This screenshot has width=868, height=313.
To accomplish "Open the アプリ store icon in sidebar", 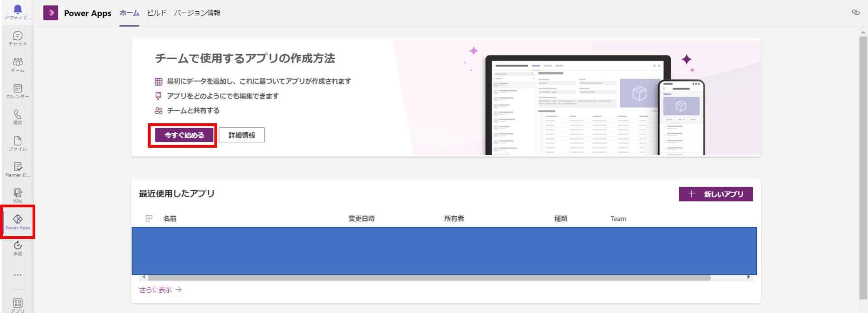I will 18,305.
